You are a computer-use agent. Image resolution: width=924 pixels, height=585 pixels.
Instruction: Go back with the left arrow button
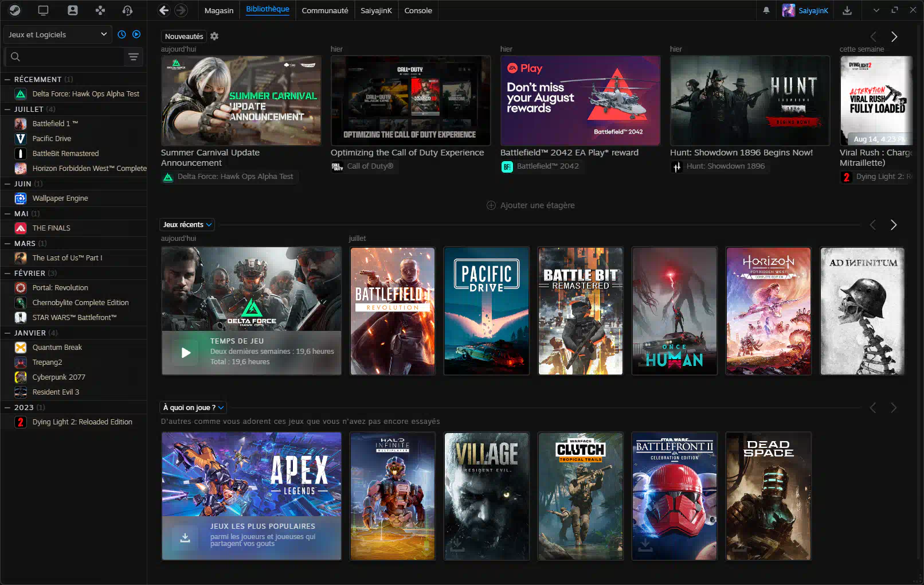pos(164,10)
